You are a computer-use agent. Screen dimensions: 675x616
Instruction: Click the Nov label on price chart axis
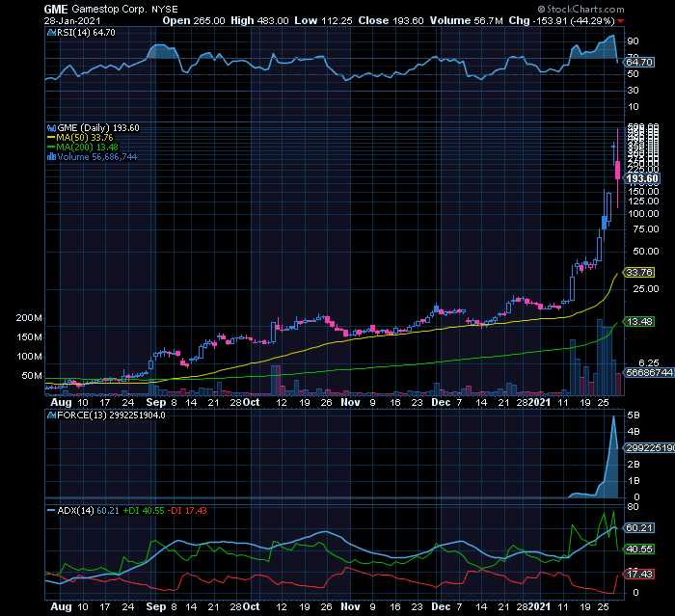tap(350, 403)
